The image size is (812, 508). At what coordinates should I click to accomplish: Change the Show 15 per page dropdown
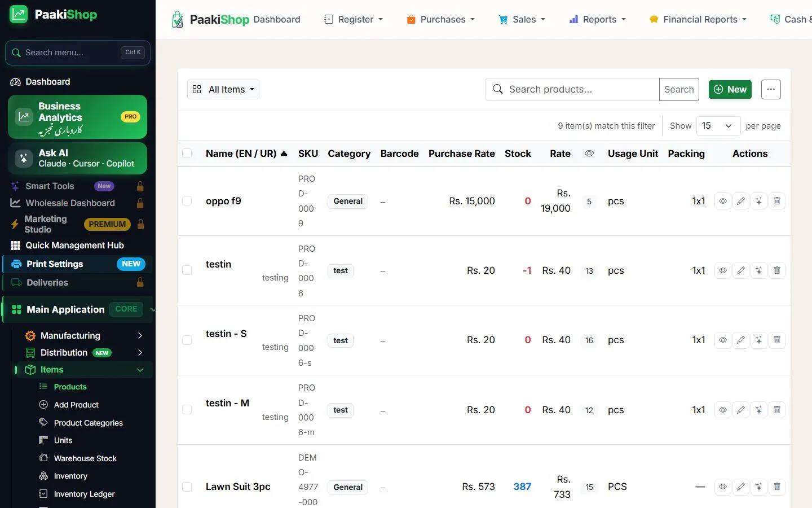click(718, 126)
